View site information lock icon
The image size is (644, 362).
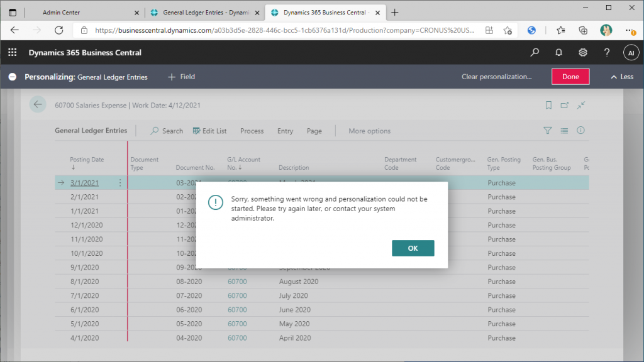point(84,30)
